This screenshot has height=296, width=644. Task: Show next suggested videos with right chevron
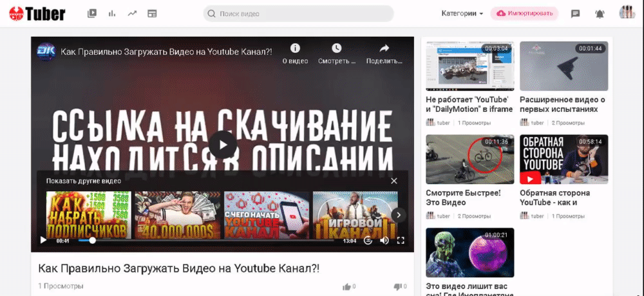[399, 215]
